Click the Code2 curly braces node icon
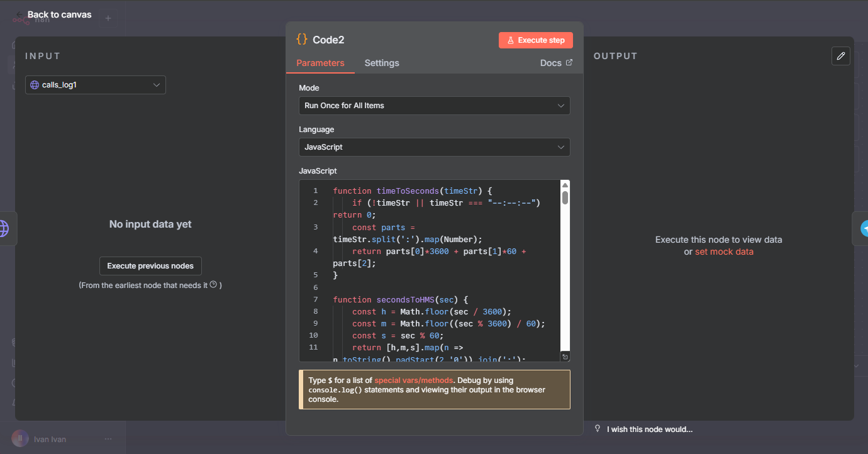This screenshot has width=868, height=454. point(302,40)
